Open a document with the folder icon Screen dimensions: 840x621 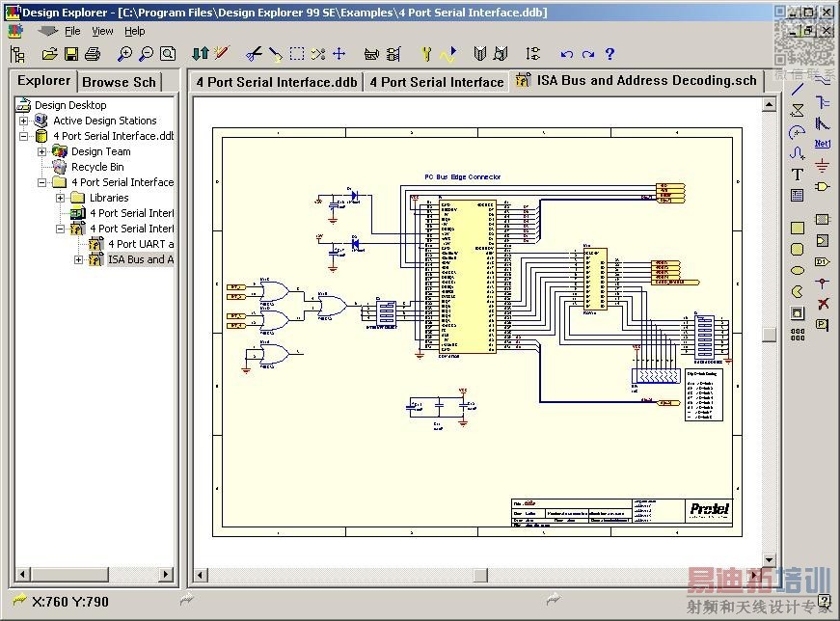[x=49, y=54]
